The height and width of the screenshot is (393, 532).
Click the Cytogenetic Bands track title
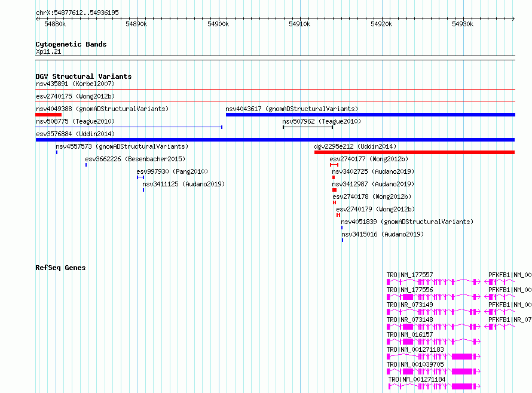71,44
